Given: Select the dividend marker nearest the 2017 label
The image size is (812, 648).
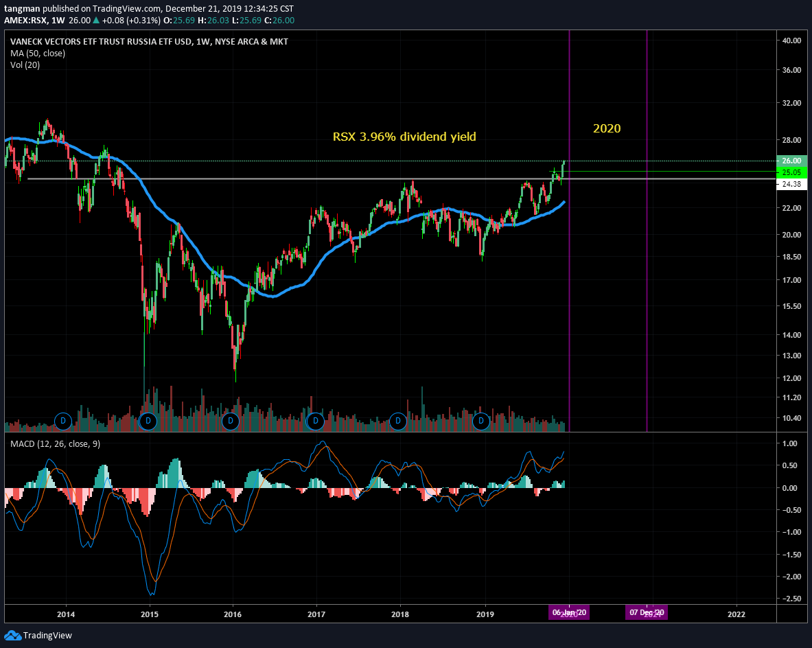Looking at the screenshot, I should click(315, 421).
